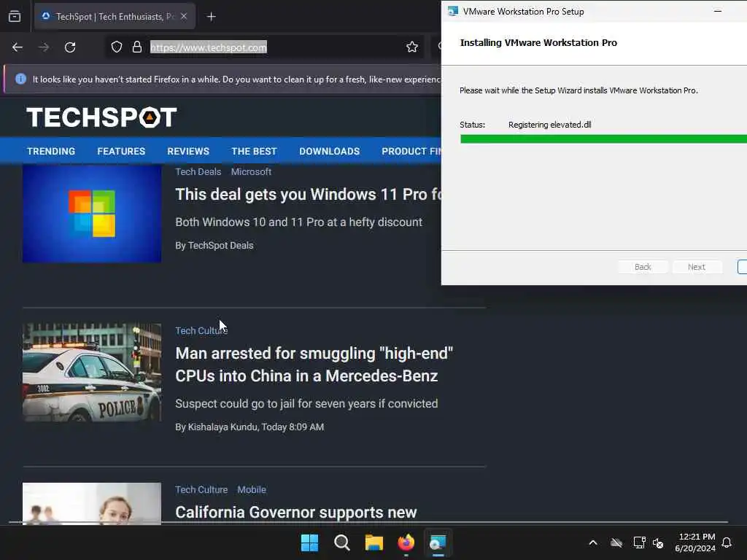Reload the TechSpot page
This screenshot has height=560, width=747.
pyautogui.click(x=70, y=47)
